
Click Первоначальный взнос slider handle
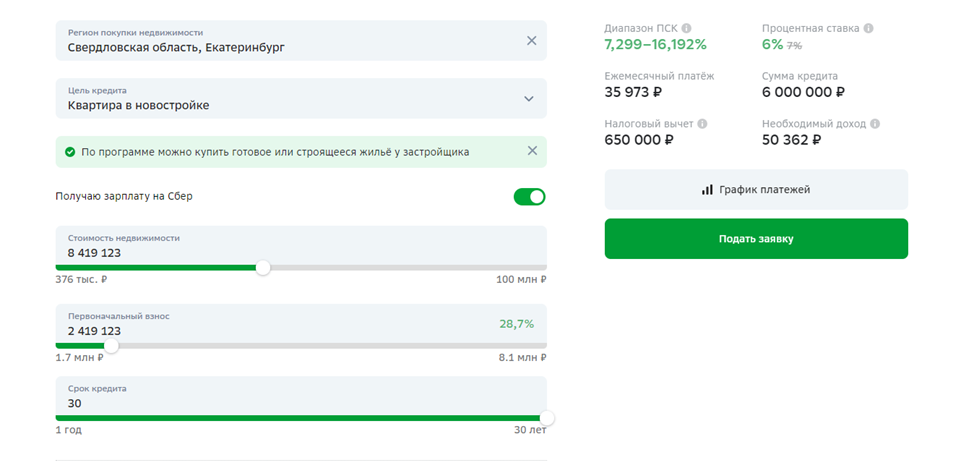point(111,346)
